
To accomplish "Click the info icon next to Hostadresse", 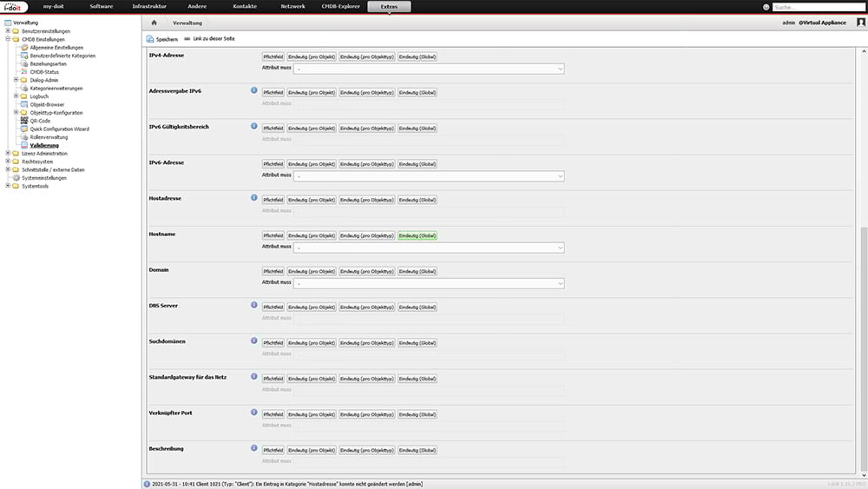I will [x=254, y=198].
